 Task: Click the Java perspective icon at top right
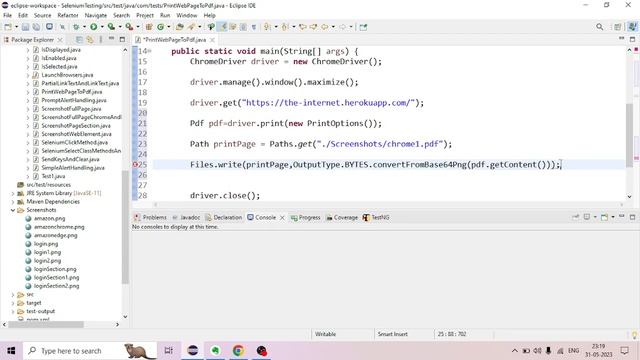[632, 27]
